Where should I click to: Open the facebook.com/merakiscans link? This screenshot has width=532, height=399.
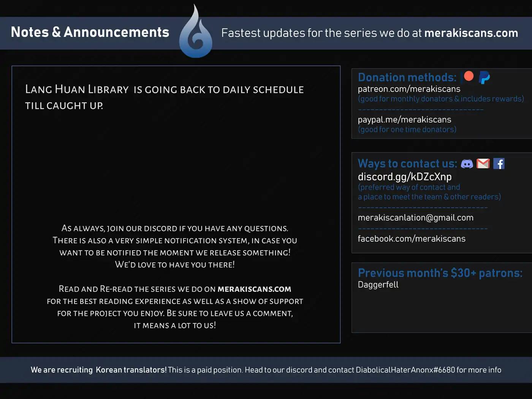[412, 239]
